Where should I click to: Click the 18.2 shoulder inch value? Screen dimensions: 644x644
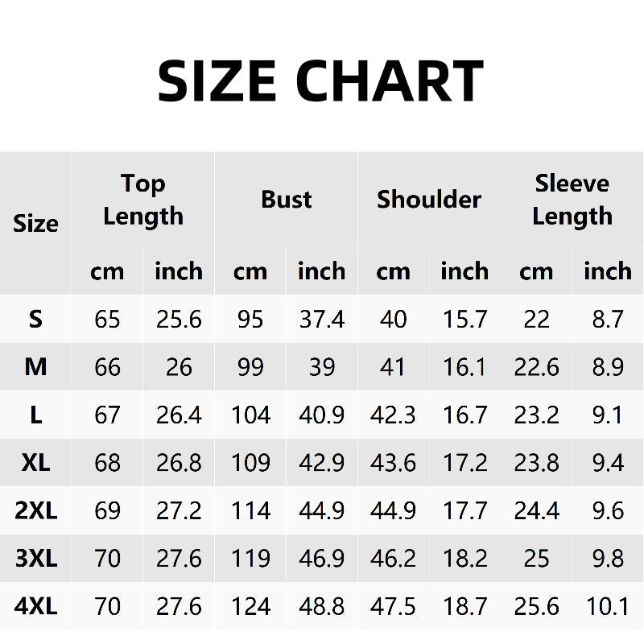click(x=465, y=559)
